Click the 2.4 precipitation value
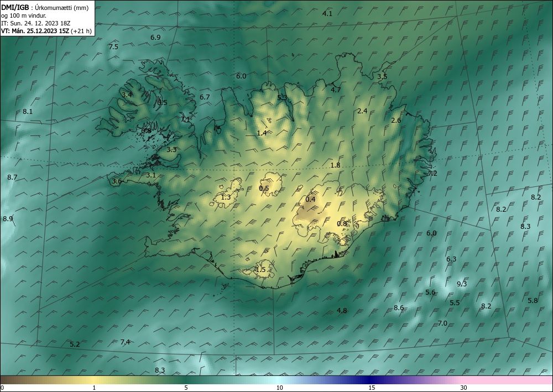 coord(362,111)
